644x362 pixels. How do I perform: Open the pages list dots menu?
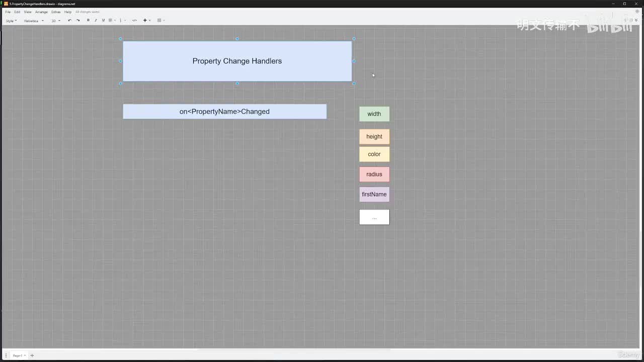click(x=6, y=355)
